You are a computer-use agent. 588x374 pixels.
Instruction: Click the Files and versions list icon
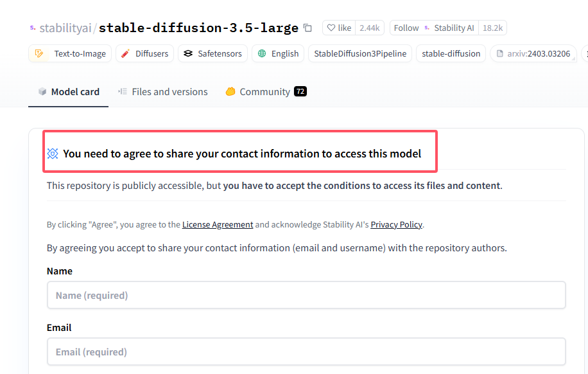(x=122, y=91)
